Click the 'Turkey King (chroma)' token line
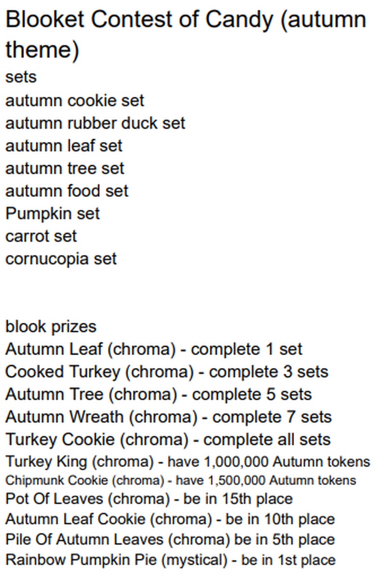 [188, 462]
